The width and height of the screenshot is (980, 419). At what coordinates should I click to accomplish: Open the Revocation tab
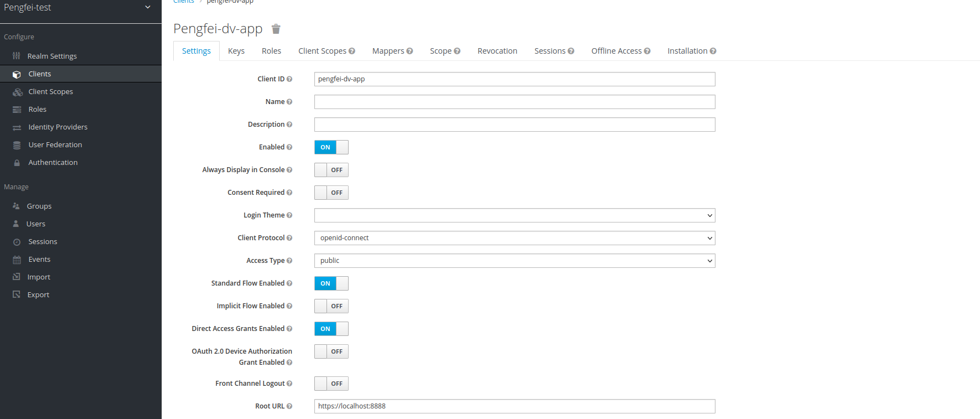497,51
